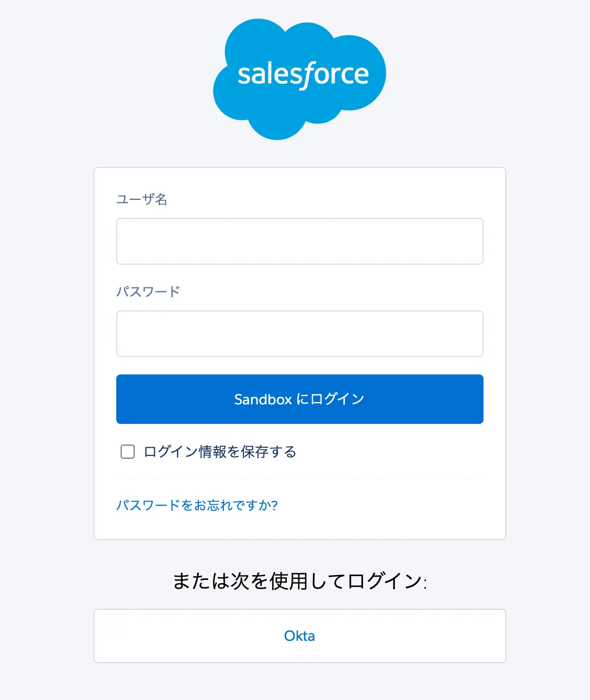Viewport: 590px width, 700px height.
Task: Tick the remember-login square checkbox box
Action: 128,452
